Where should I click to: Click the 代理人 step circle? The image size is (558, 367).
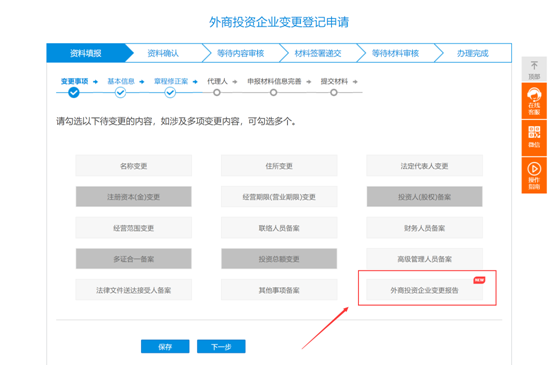[217, 93]
